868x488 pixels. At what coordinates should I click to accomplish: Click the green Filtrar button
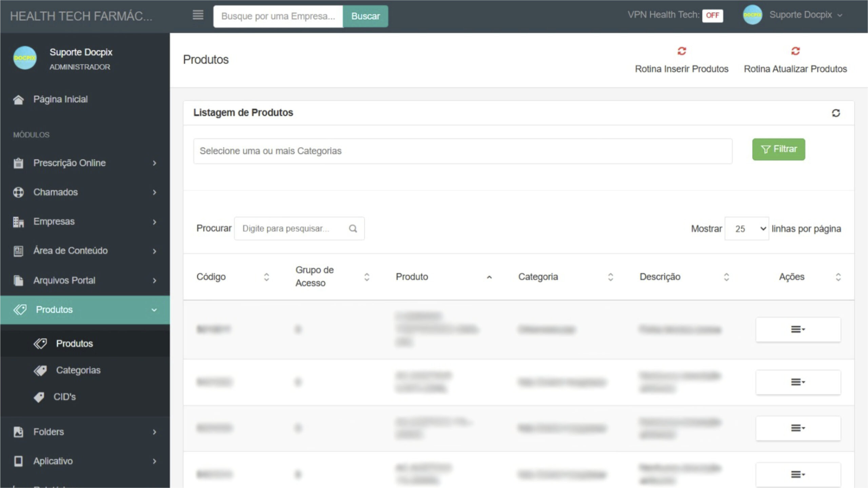click(x=778, y=149)
